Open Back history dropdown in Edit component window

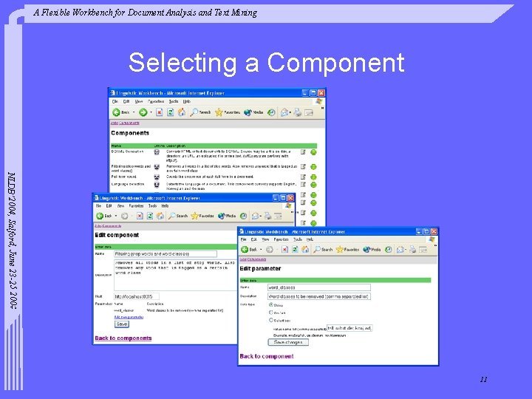(116, 216)
